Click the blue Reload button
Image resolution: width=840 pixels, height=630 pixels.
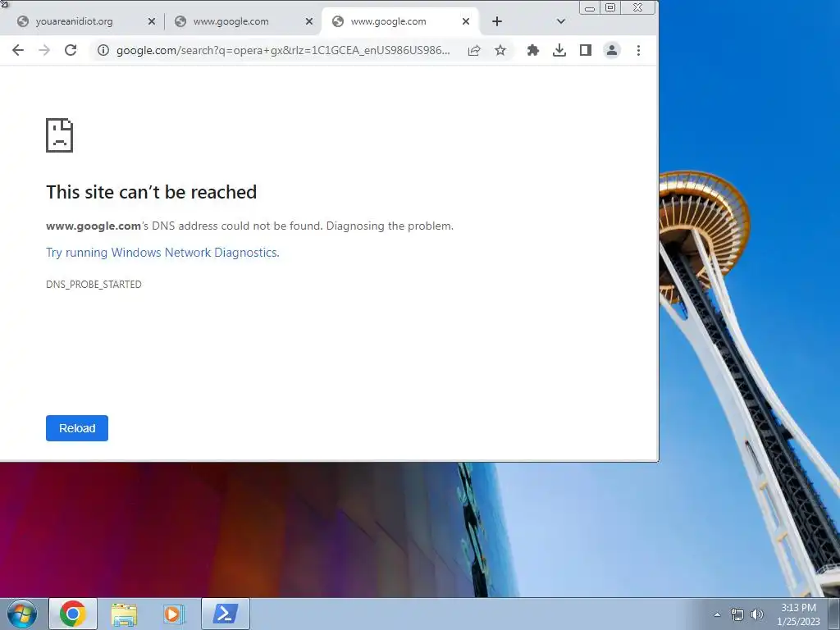click(77, 428)
